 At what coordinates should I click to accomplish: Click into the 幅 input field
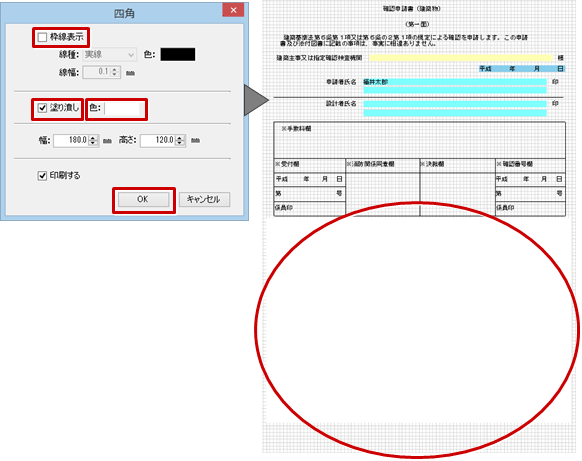tap(71, 141)
